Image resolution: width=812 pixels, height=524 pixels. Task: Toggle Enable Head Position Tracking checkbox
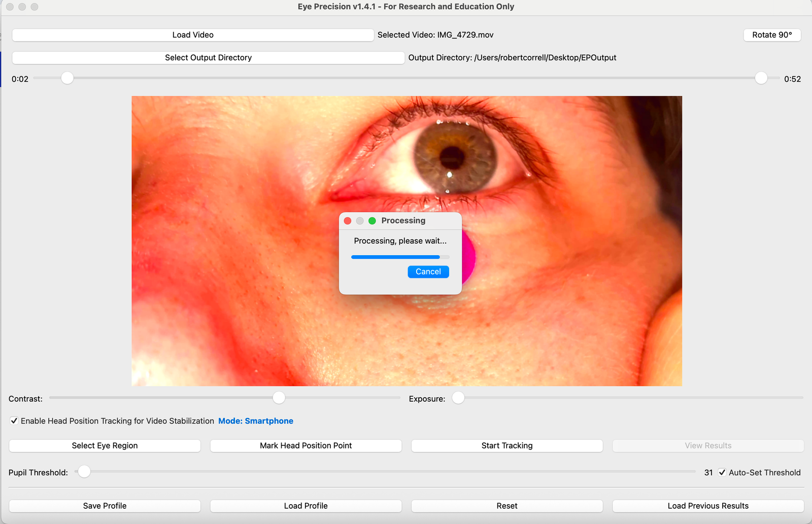(14, 421)
